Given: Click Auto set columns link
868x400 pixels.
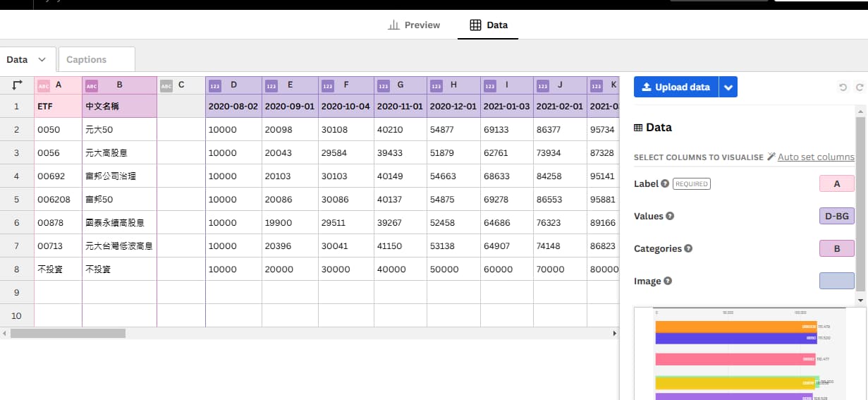Looking at the screenshot, I should [815, 157].
